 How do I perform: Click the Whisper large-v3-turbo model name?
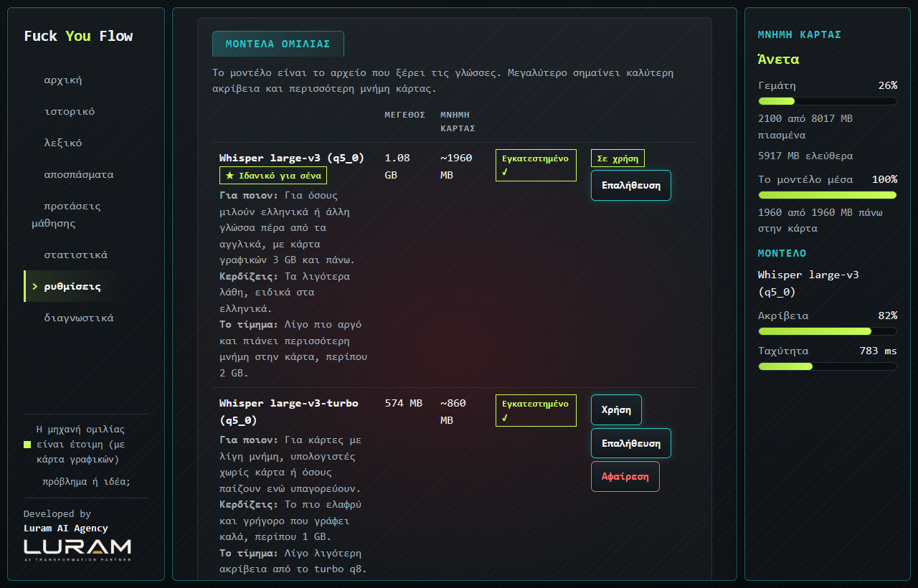[288, 412]
